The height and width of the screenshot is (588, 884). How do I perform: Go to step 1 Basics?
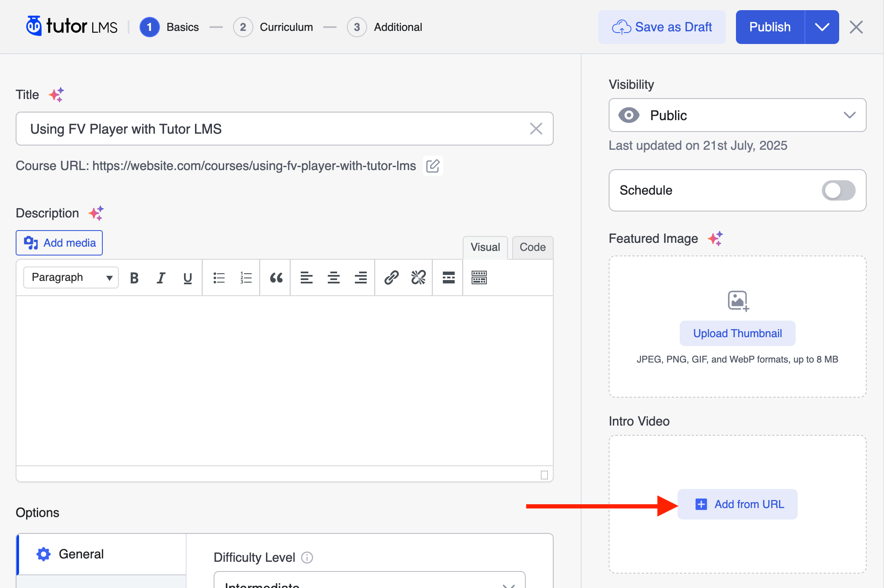click(169, 27)
